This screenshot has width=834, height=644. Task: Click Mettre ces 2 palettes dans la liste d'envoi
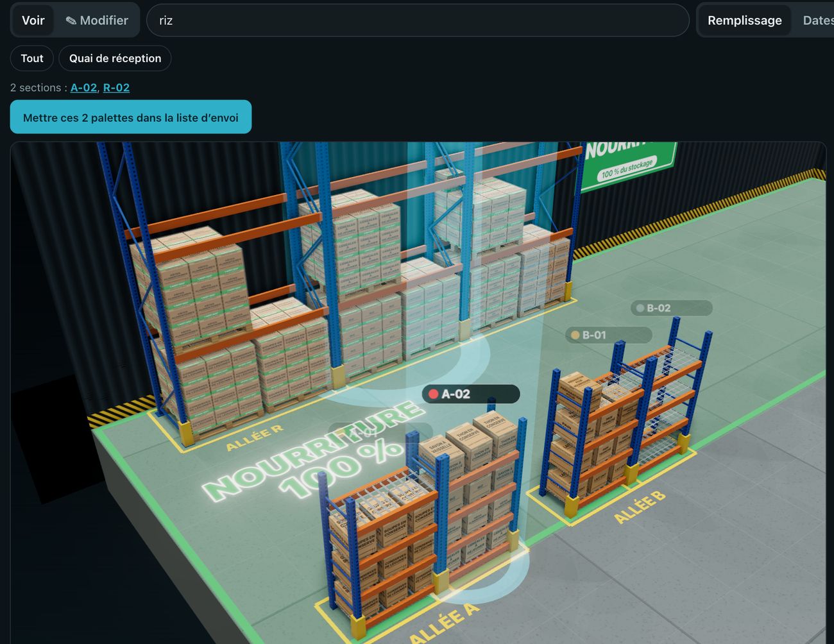coord(131,117)
